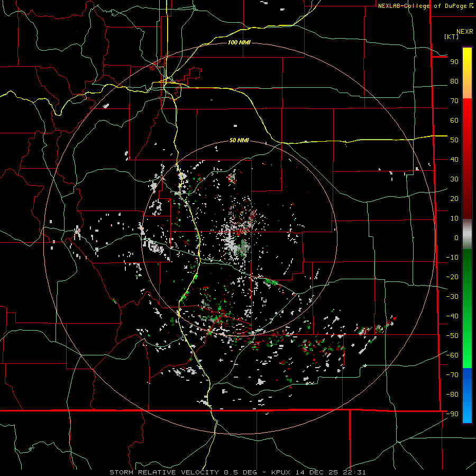Click the gray zero-velocity segment of the color bar
The height and width of the screenshot is (476, 476).
467,234
